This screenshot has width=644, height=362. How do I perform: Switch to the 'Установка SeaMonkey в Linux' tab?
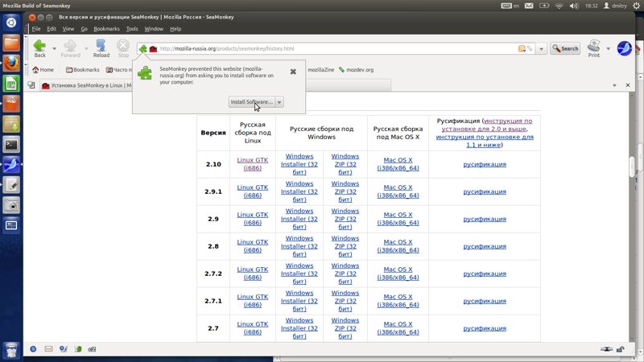tap(87, 85)
